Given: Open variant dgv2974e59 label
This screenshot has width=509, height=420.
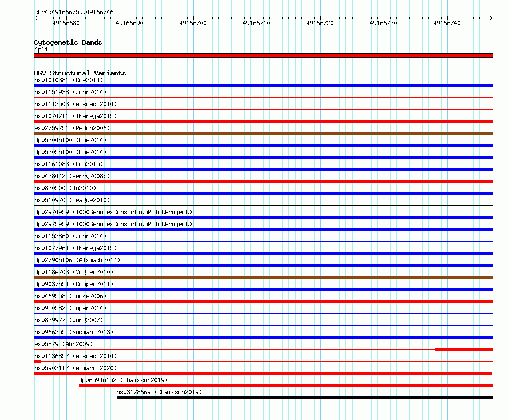Looking at the screenshot, I should 113,212.
